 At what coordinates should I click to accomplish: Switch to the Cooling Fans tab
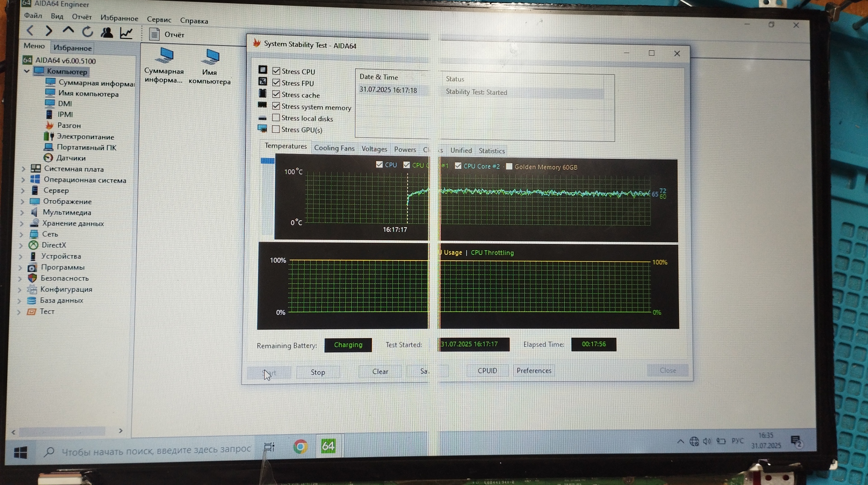click(x=334, y=148)
